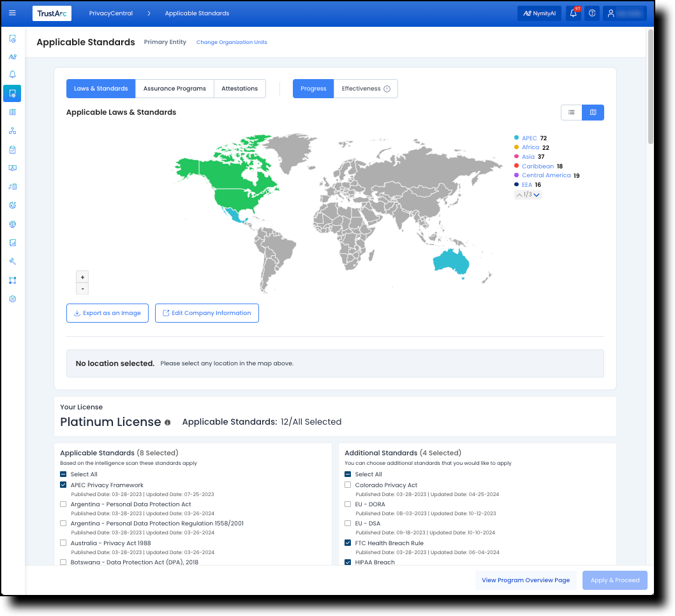Open the NymityAI assistant from the top bar
The width and height of the screenshot is (675, 616).
[x=538, y=13]
